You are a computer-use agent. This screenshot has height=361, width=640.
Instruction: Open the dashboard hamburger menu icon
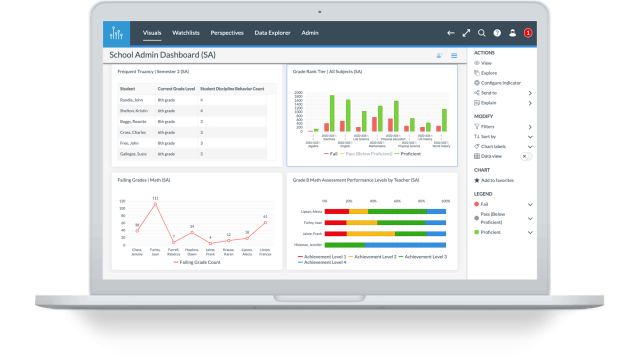(x=454, y=56)
